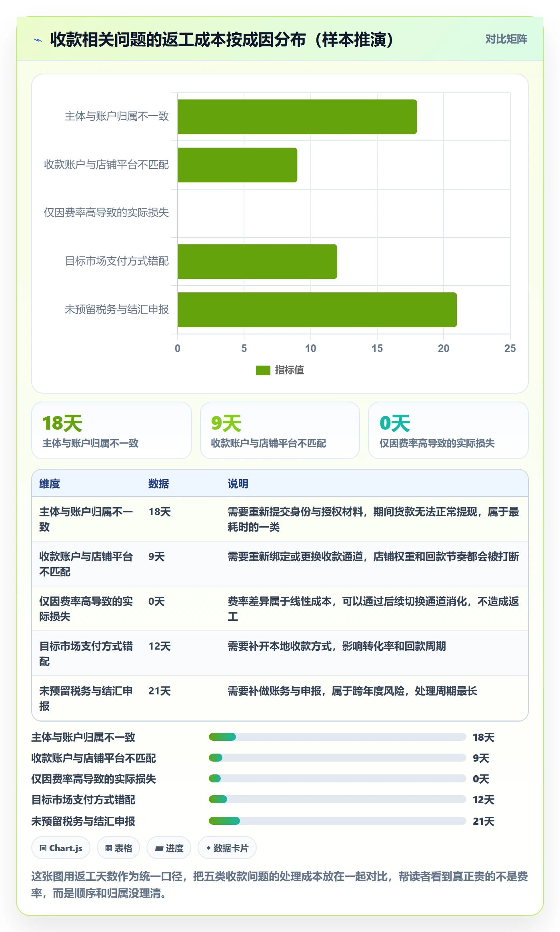Select the 18天 data card

pyautogui.click(x=112, y=430)
